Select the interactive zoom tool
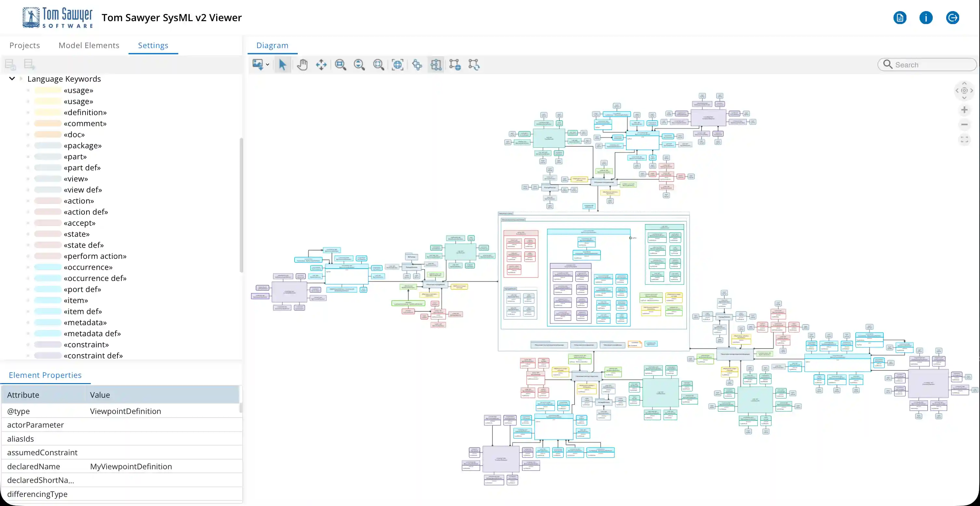980x506 pixels. pos(360,65)
